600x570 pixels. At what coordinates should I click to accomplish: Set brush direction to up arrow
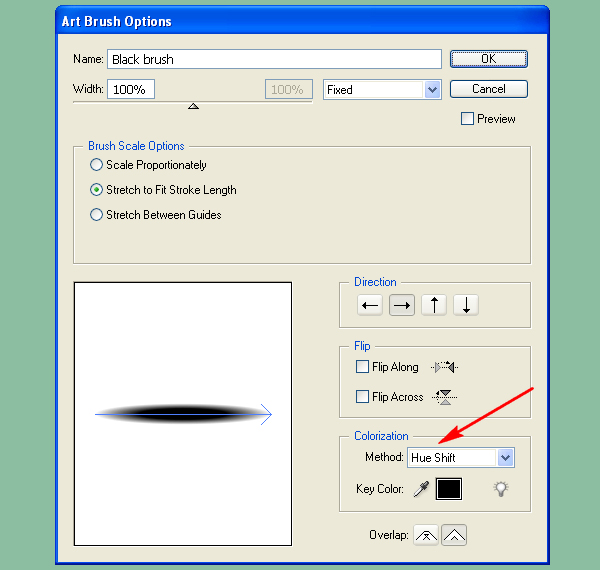pos(434,305)
